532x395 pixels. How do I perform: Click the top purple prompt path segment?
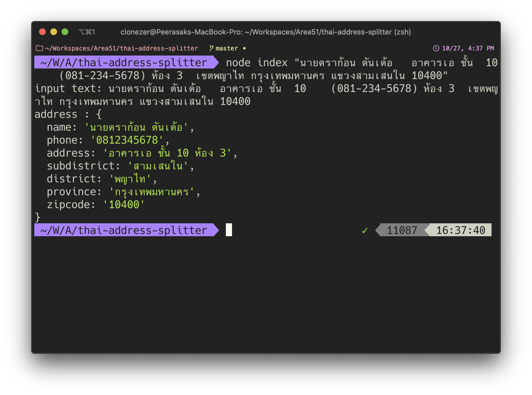[x=126, y=62]
